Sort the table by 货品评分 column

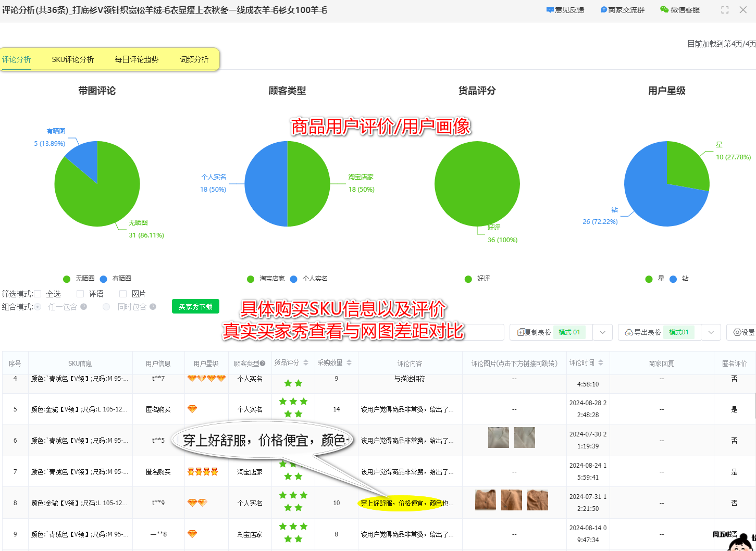pos(305,363)
